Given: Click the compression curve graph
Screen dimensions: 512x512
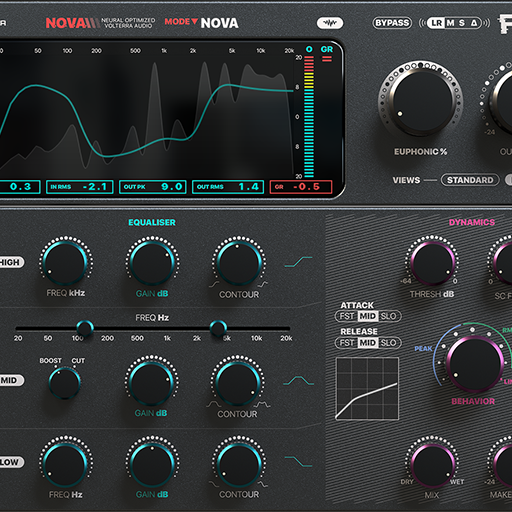Looking at the screenshot, I should pyautogui.click(x=367, y=388).
